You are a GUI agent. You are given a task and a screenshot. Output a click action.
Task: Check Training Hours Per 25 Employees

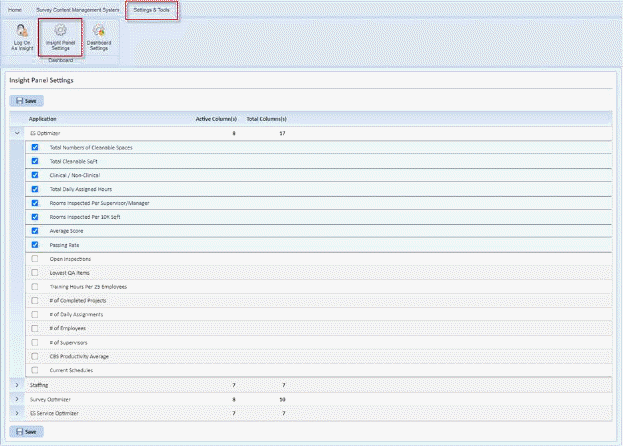[x=35, y=286]
